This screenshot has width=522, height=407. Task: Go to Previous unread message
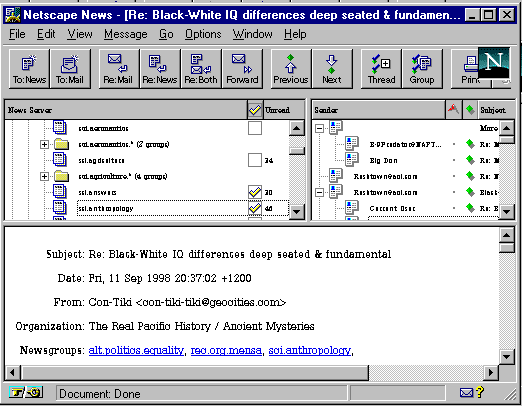tap(291, 69)
